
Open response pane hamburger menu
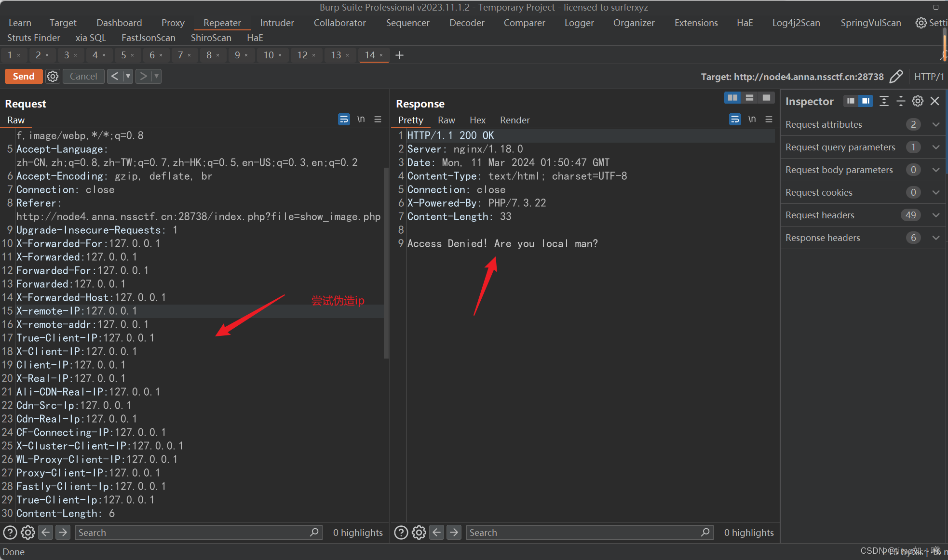(x=769, y=119)
